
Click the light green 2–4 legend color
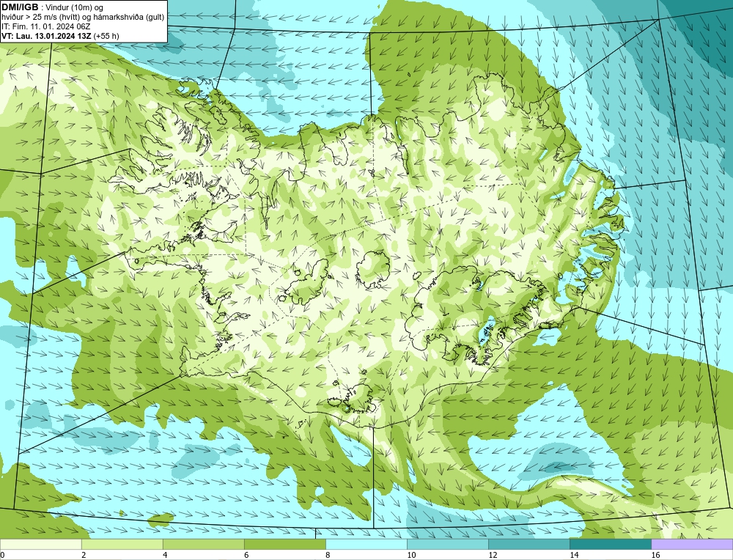tap(122, 544)
